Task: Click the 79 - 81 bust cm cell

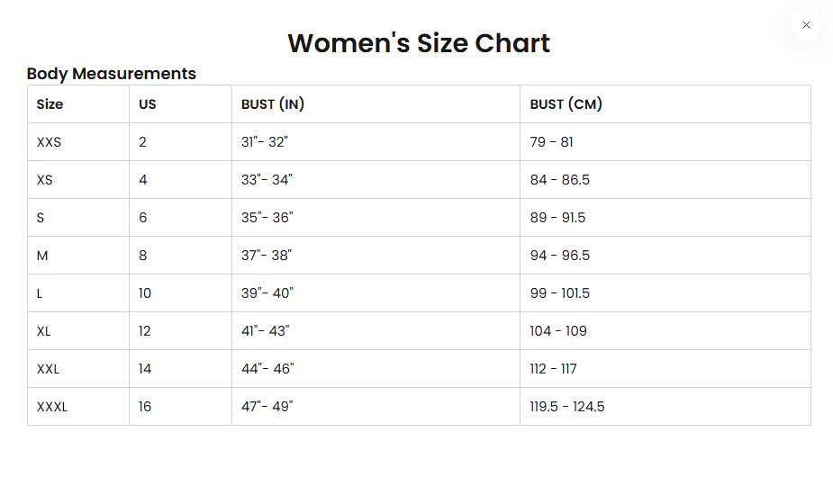Action: click(551, 142)
